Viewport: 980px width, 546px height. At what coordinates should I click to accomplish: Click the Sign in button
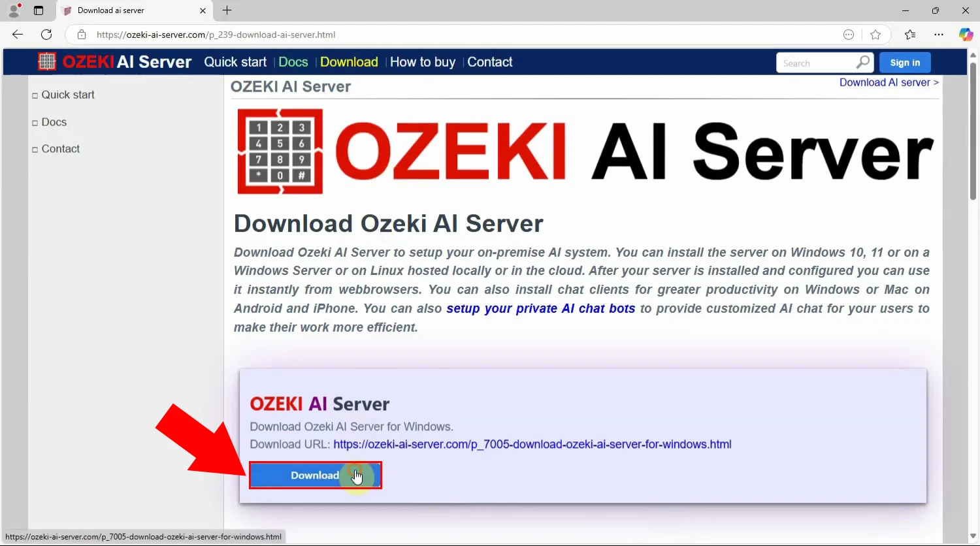coord(905,63)
